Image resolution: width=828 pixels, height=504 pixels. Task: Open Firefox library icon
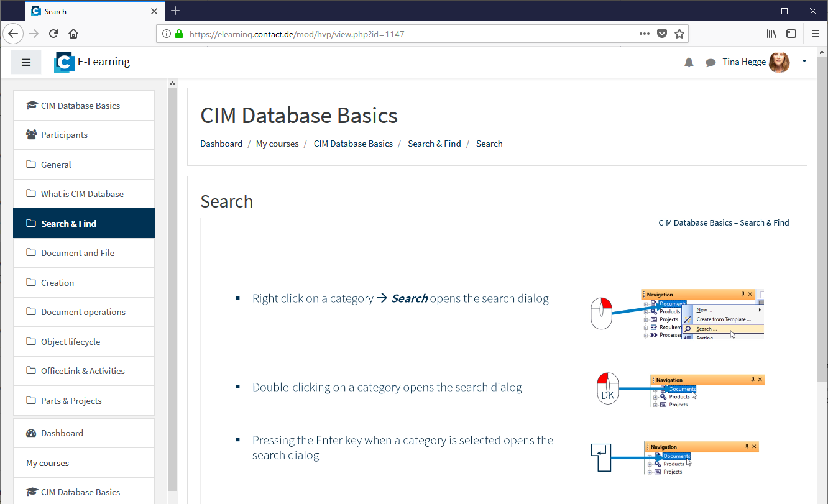pos(771,34)
